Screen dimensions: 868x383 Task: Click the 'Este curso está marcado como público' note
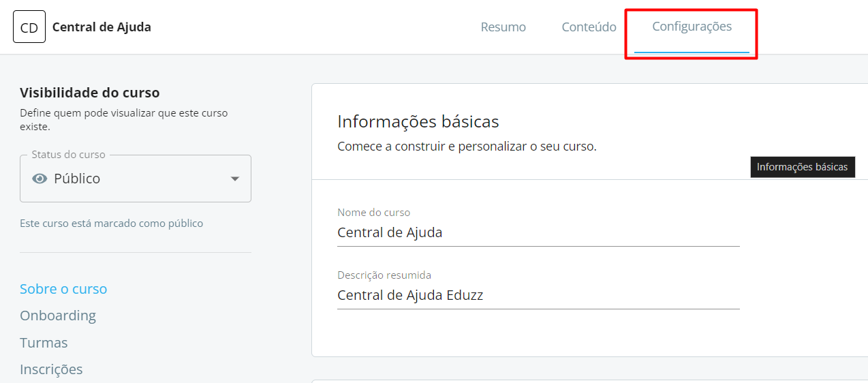(x=111, y=224)
